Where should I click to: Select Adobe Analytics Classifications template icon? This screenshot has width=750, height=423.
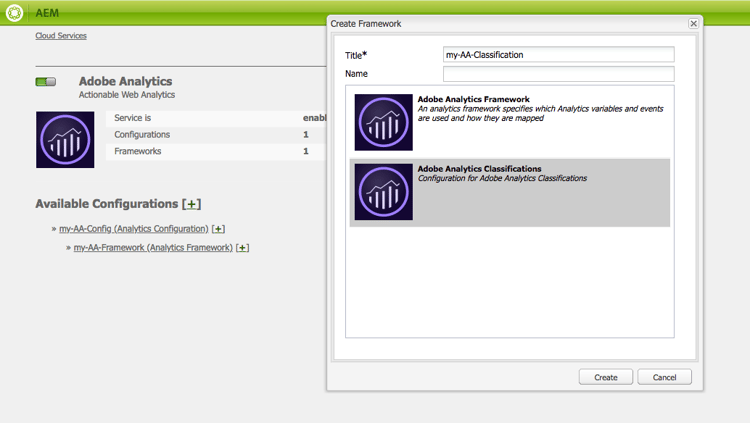(384, 192)
